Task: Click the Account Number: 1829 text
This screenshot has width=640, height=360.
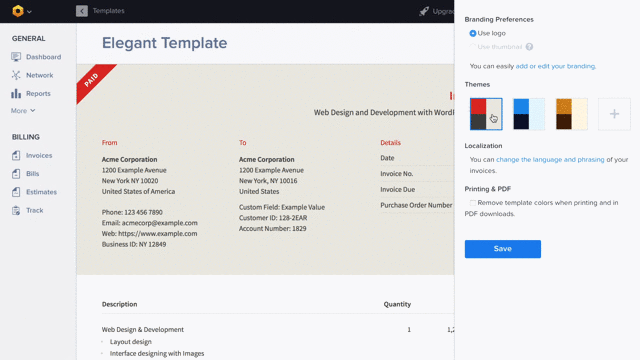Action: coord(273,229)
